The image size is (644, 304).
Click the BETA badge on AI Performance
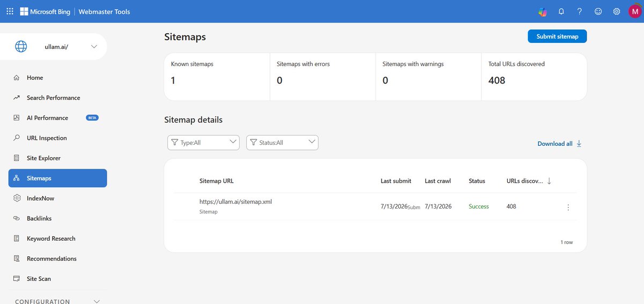pos(92,118)
